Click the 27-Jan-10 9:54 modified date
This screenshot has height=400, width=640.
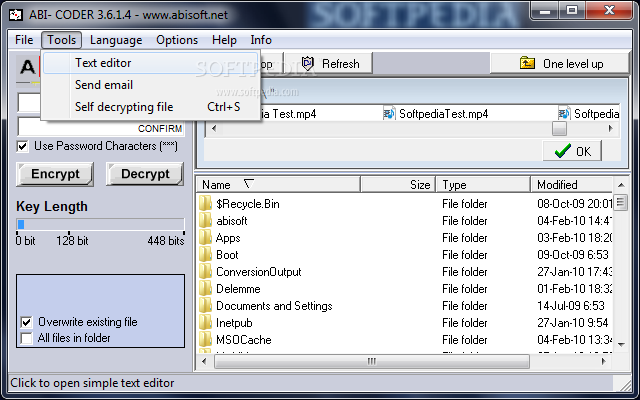[573, 323]
